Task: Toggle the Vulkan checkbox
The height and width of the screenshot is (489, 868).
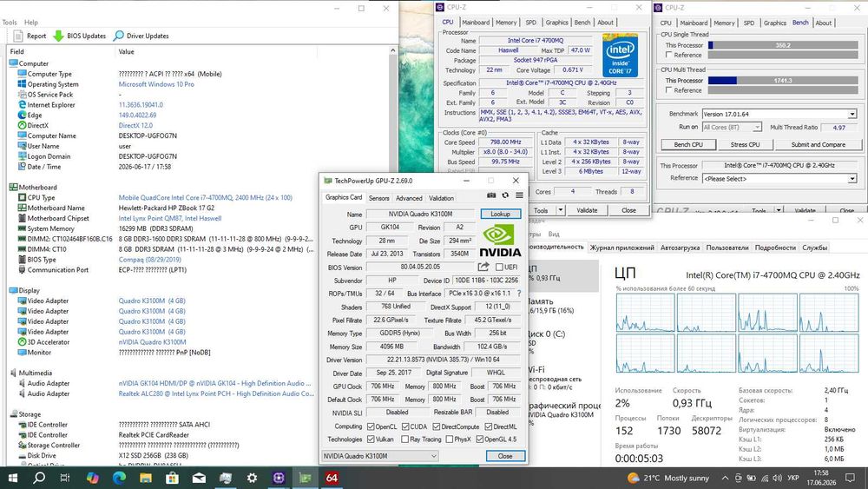Action: tap(371, 439)
